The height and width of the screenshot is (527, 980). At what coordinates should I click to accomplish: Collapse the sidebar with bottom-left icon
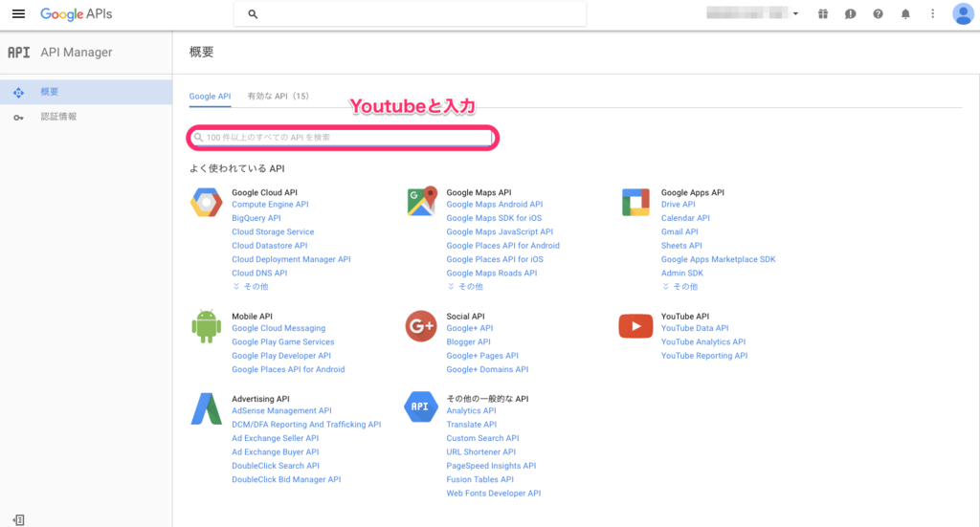click(x=19, y=519)
